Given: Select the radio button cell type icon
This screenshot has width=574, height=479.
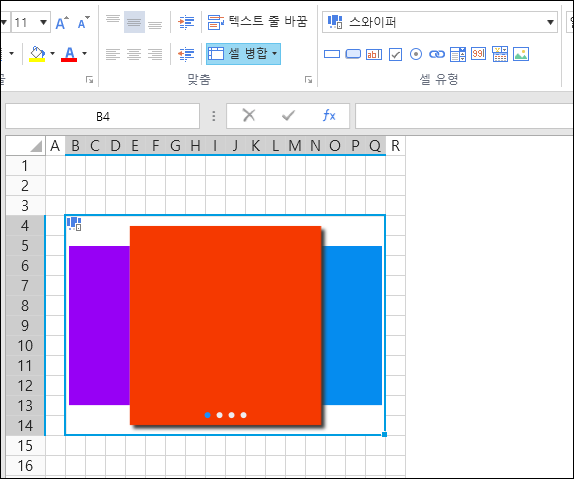Looking at the screenshot, I should click(x=416, y=55).
